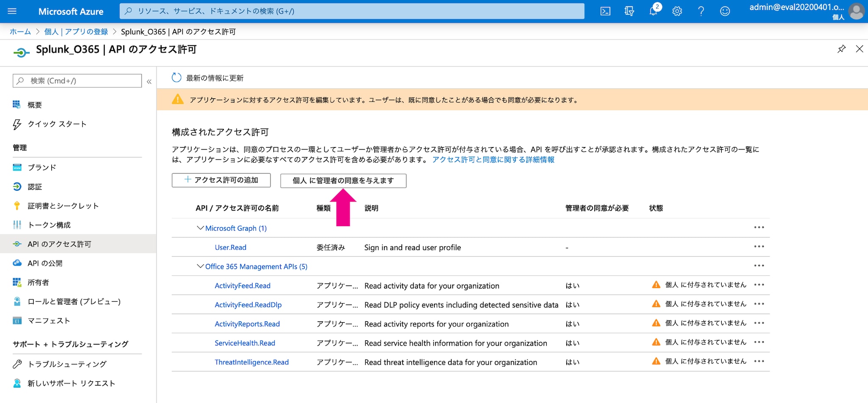
Task: Open more options for User.Read row
Action: (x=759, y=247)
